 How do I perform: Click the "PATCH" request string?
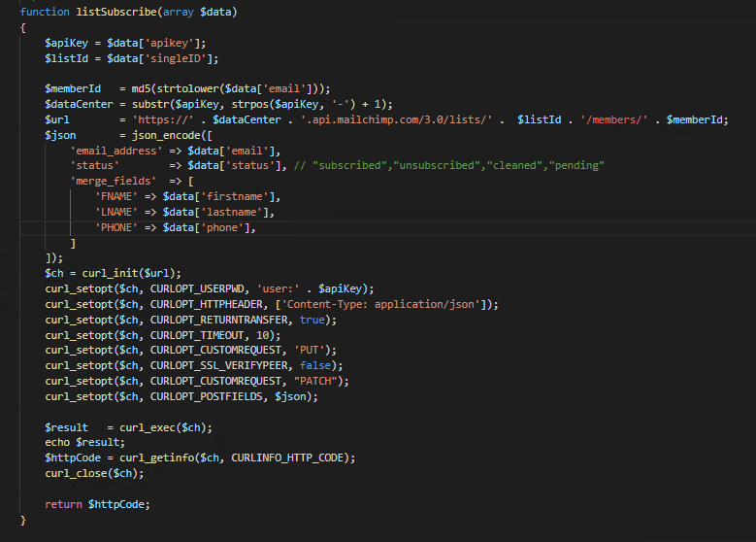point(315,382)
